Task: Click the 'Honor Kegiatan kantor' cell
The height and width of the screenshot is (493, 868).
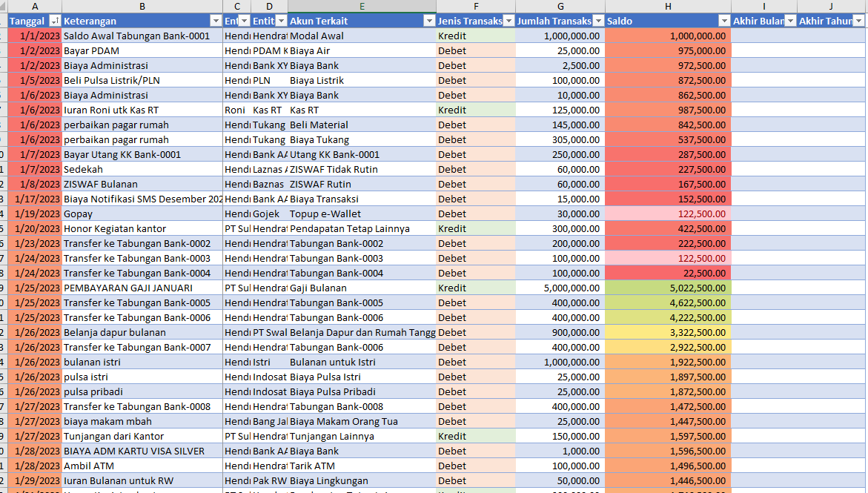Action: (x=142, y=229)
